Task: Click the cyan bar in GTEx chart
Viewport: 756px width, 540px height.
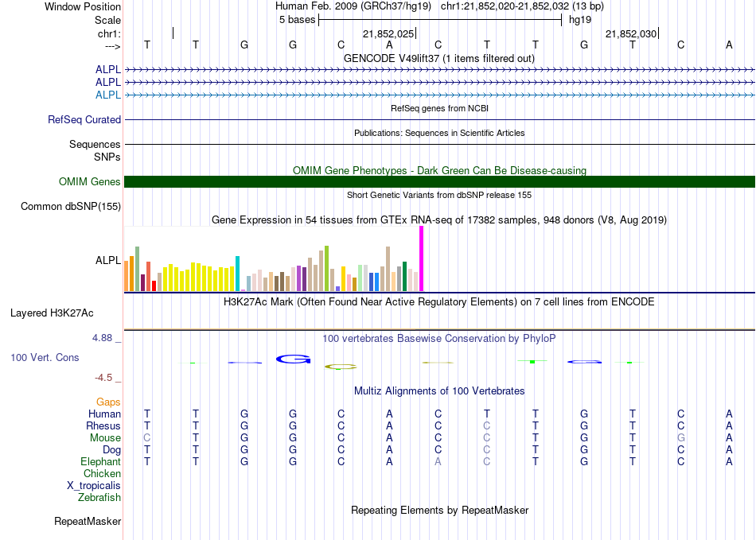Action: click(238, 273)
